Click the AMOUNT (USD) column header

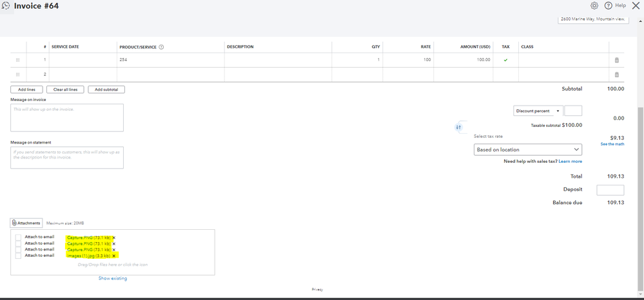475,47
